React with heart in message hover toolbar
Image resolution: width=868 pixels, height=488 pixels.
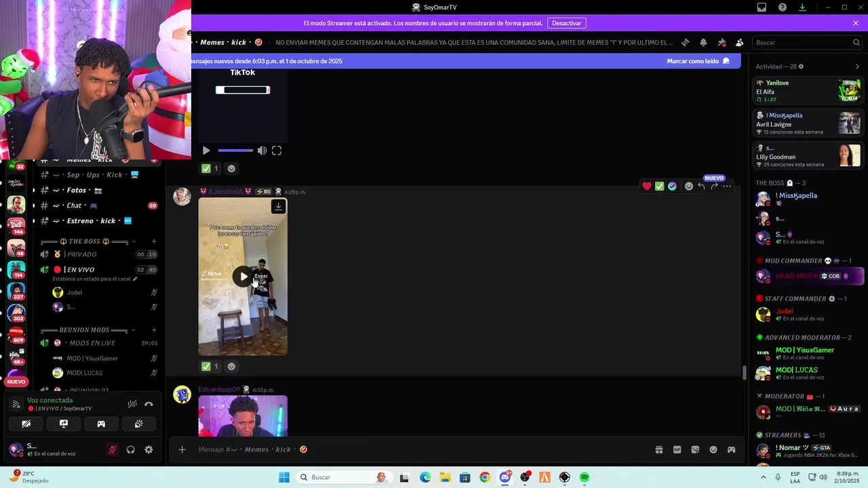point(647,186)
